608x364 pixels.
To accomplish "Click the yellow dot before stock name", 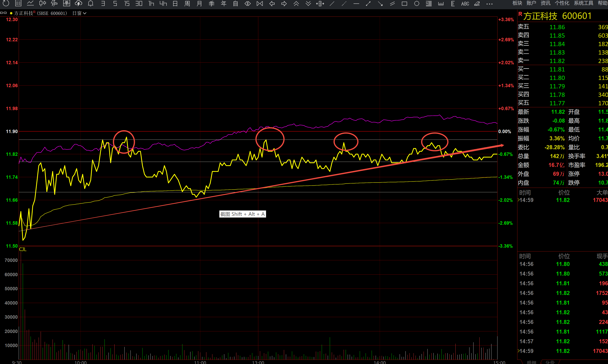I will [x=11, y=13].
